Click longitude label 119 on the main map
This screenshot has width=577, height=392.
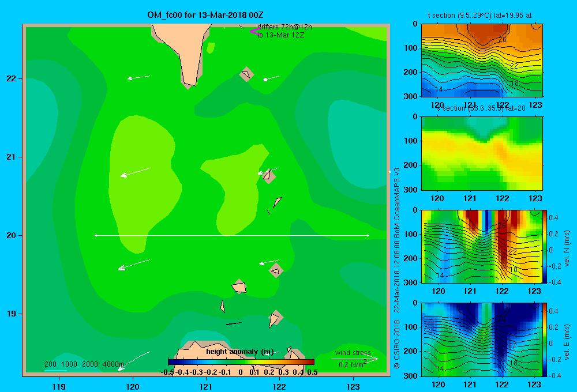(59, 386)
